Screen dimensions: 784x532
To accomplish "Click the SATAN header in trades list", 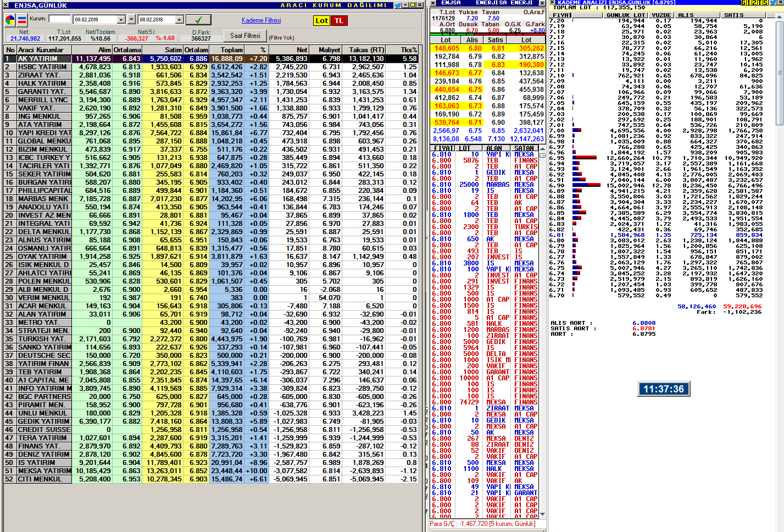I will coord(524,148).
